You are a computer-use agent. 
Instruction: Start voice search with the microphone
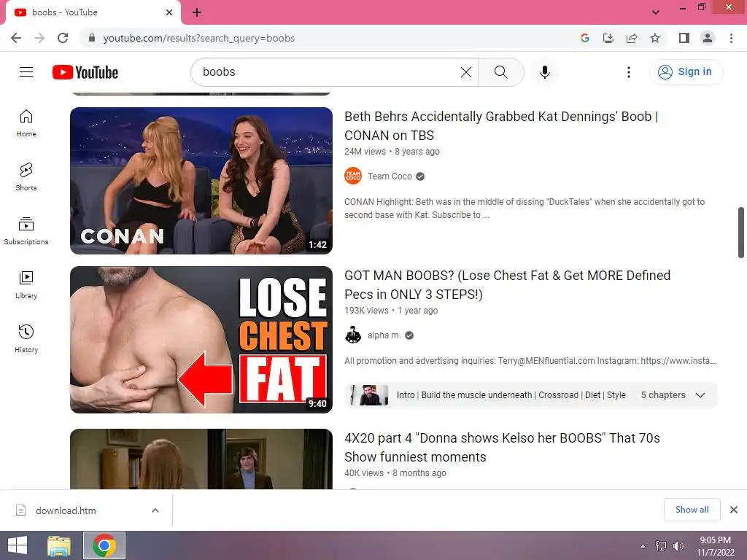545,72
